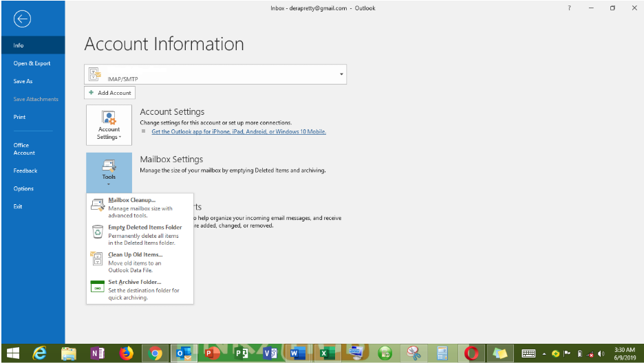The width and height of the screenshot is (644, 363).
Task: Click the Set Archive Folder icon
Action: (x=97, y=286)
